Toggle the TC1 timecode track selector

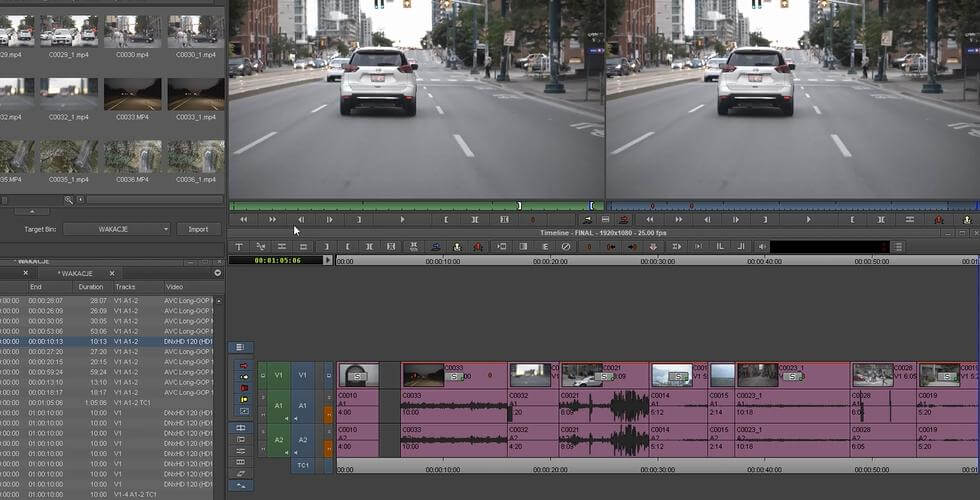pyautogui.click(x=302, y=465)
